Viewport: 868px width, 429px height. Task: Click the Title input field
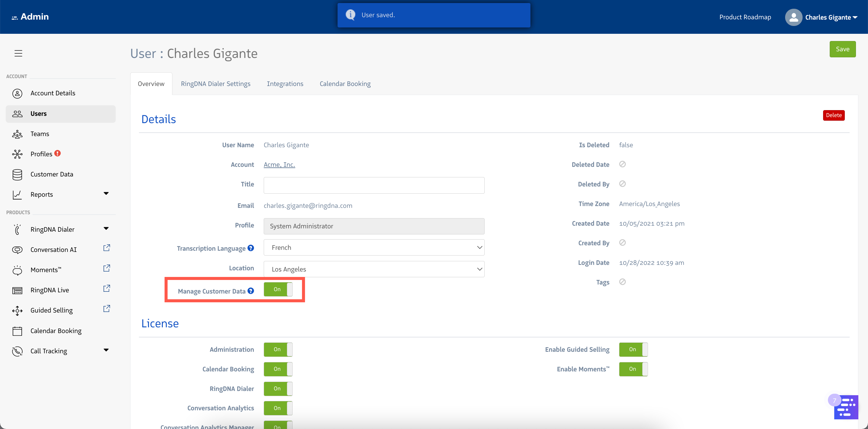(x=374, y=185)
